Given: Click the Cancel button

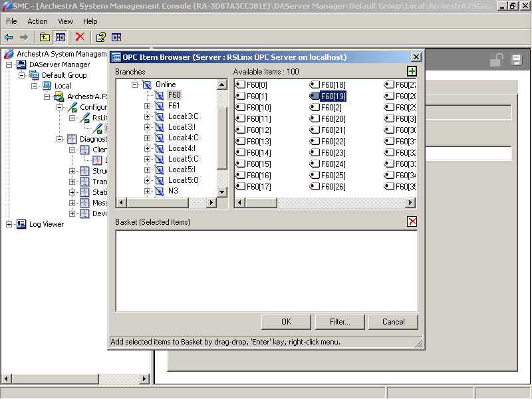Looking at the screenshot, I should point(393,322).
